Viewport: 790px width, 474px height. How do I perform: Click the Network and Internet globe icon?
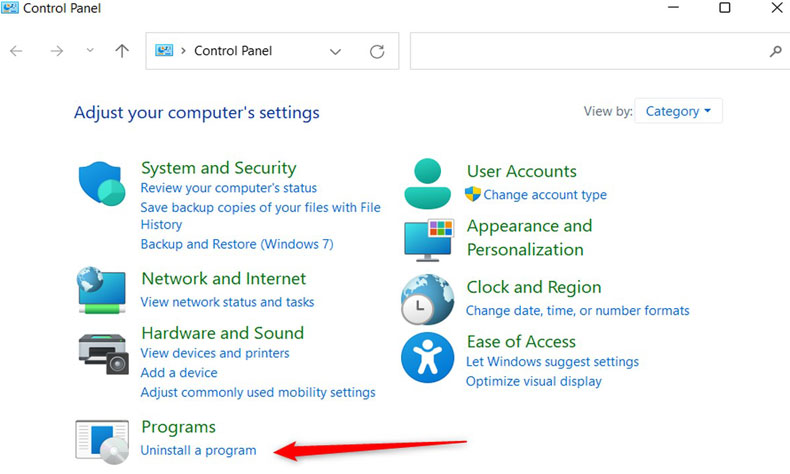[x=101, y=290]
